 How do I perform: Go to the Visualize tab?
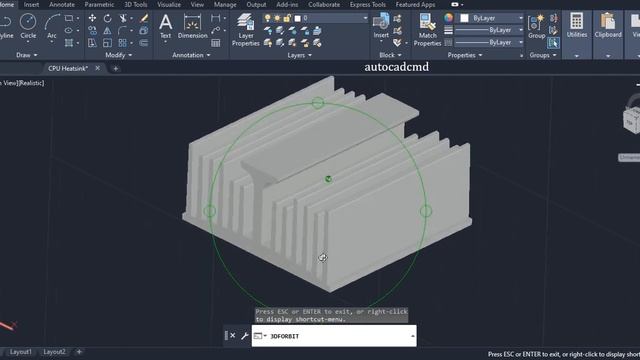point(169,4)
